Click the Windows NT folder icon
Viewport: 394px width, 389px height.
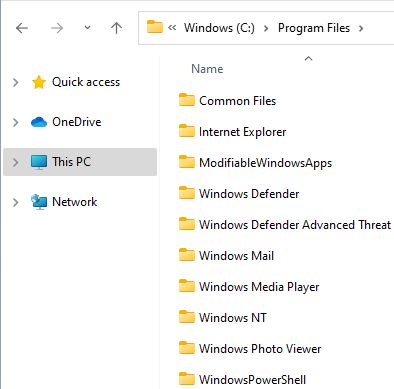187,317
